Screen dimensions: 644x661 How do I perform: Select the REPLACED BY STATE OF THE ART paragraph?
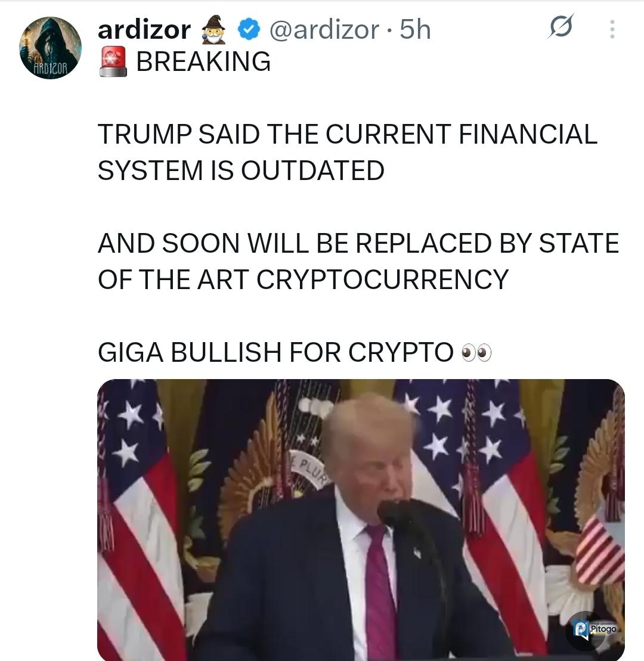pyautogui.click(x=358, y=262)
